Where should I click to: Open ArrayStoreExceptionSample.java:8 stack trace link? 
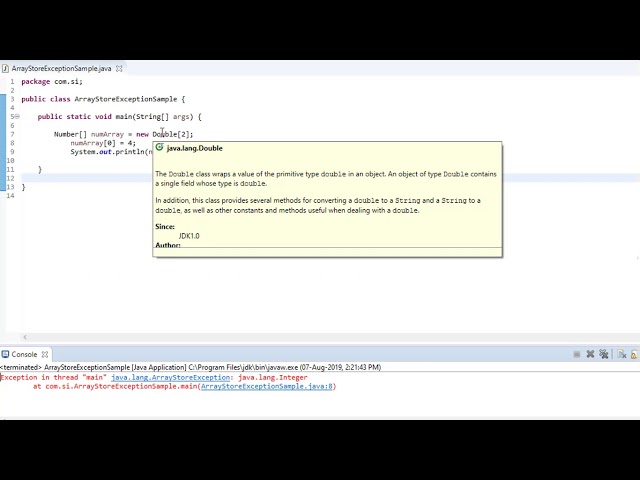[267, 386]
